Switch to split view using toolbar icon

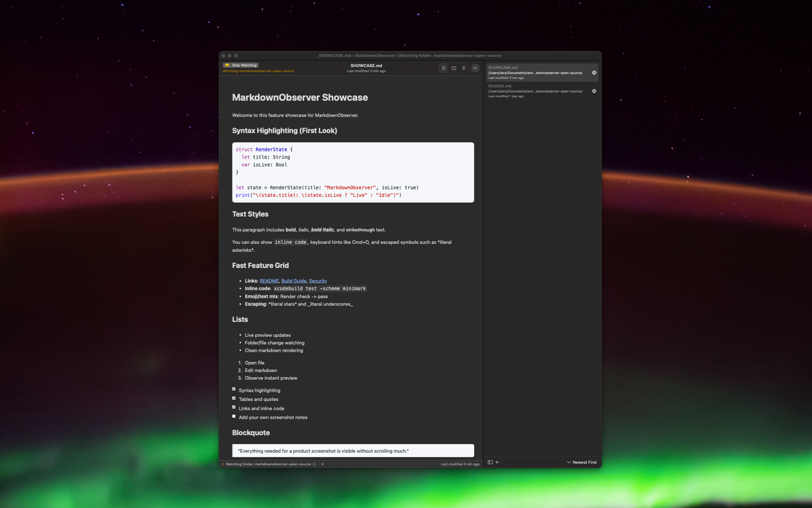point(454,68)
